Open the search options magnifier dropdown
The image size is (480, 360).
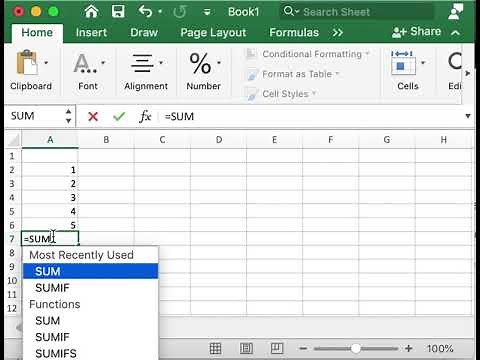[291, 12]
